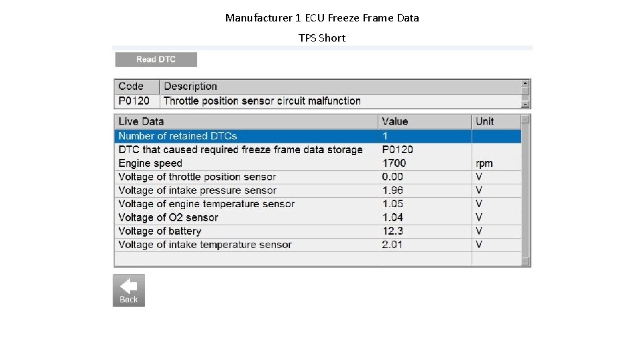Click the 12.3 battery voltage value
The width and height of the screenshot is (644, 362).
click(392, 231)
